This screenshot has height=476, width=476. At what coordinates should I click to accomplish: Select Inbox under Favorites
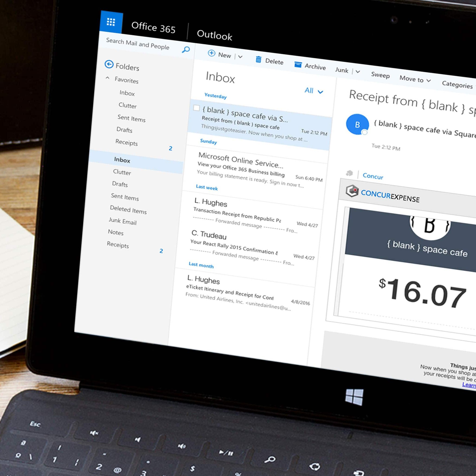127,93
